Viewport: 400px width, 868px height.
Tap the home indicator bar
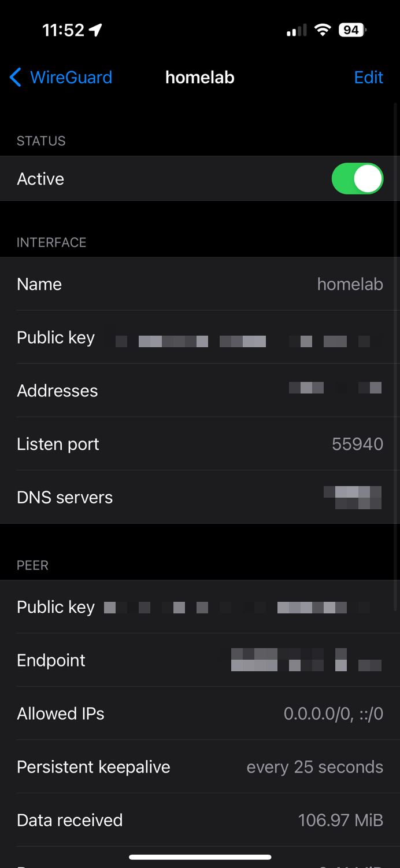[200, 857]
